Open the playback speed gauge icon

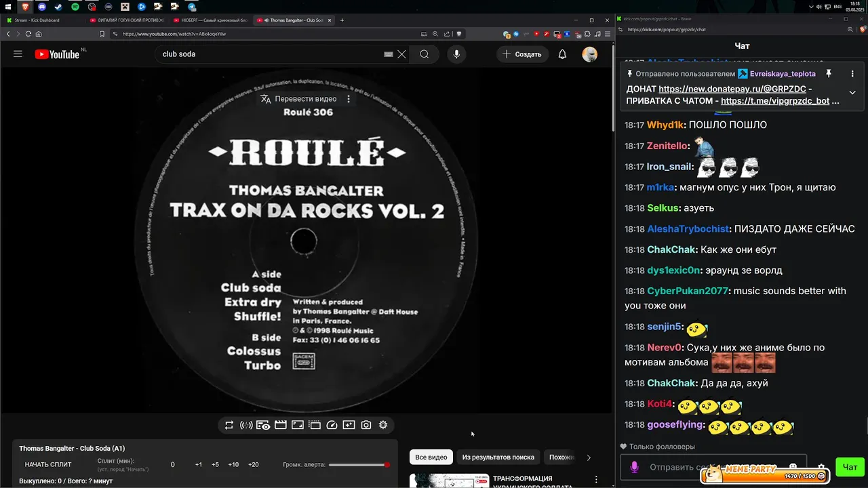pyautogui.click(x=332, y=425)
